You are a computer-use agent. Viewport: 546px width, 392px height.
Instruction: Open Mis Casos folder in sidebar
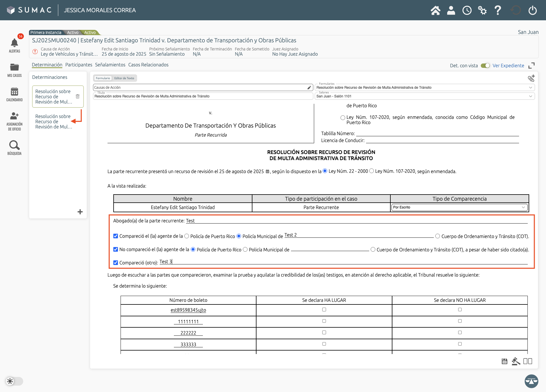(14, 68)
